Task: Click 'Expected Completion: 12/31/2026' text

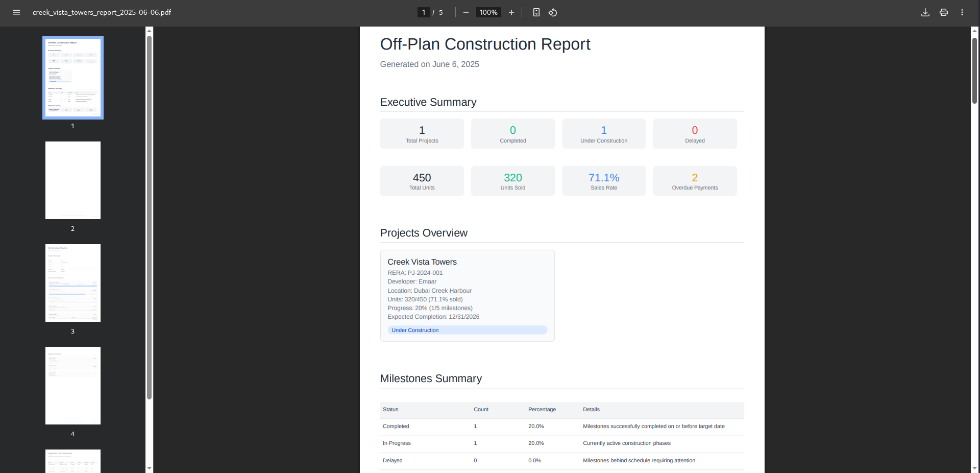Action: coord(433,317)
